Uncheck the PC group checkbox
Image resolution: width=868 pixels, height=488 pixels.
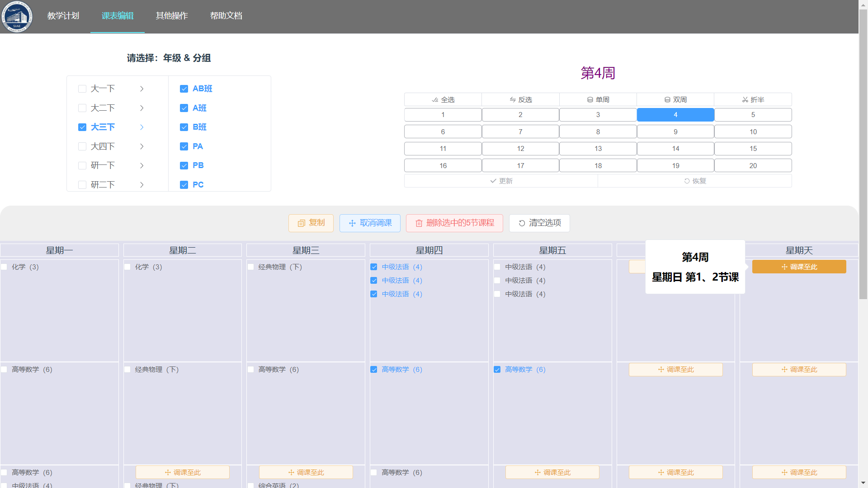click(x=184, y=185)
